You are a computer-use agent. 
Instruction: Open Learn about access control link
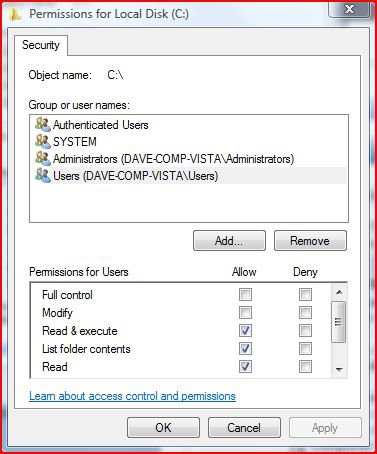[x=132, y=396]
